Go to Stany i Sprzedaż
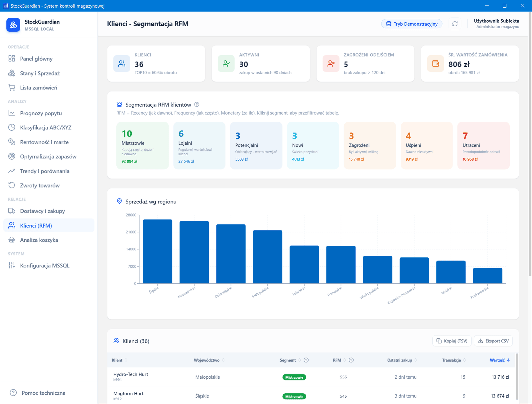532x404 pixels. [49, 73]
